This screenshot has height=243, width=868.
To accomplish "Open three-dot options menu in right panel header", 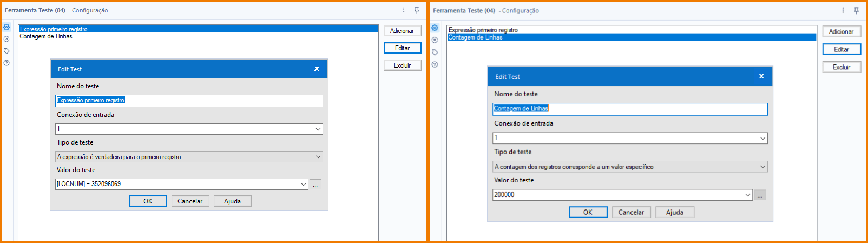I will click(x=843, y=10).
